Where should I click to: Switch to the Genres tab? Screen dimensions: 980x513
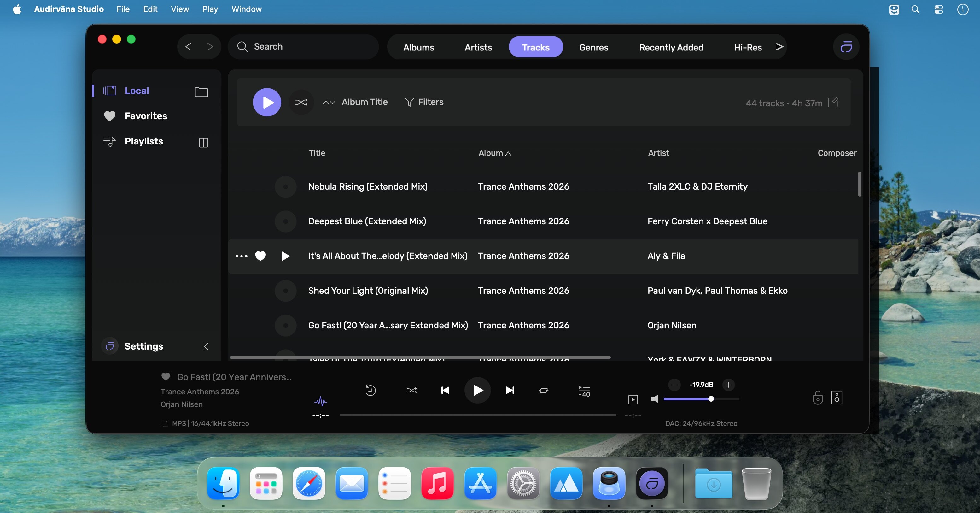click(593, 48)
